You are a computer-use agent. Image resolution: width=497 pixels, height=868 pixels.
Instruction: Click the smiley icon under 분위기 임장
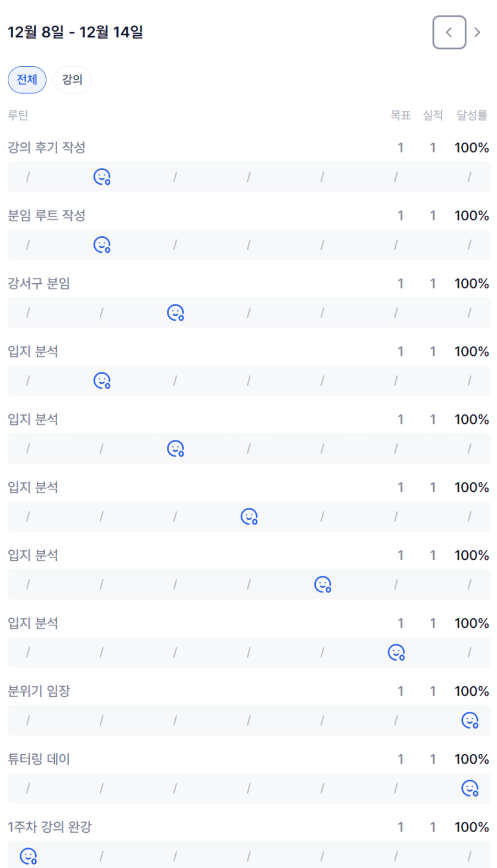click(470, 720)
